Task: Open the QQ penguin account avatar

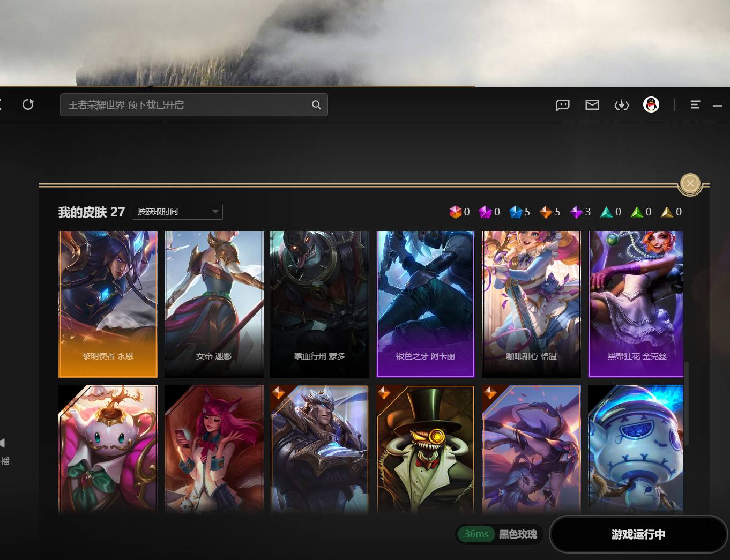Action: (651, 104)
